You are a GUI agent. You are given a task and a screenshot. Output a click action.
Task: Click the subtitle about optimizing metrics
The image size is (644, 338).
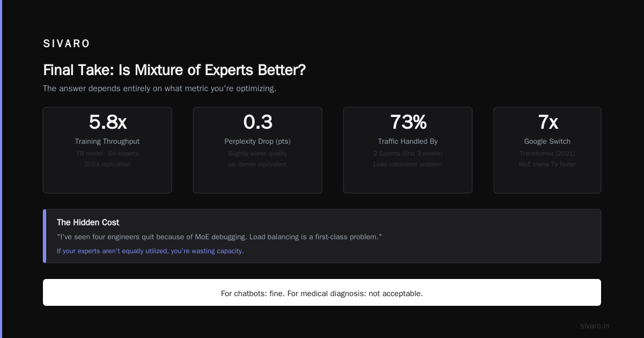point(159,89)
